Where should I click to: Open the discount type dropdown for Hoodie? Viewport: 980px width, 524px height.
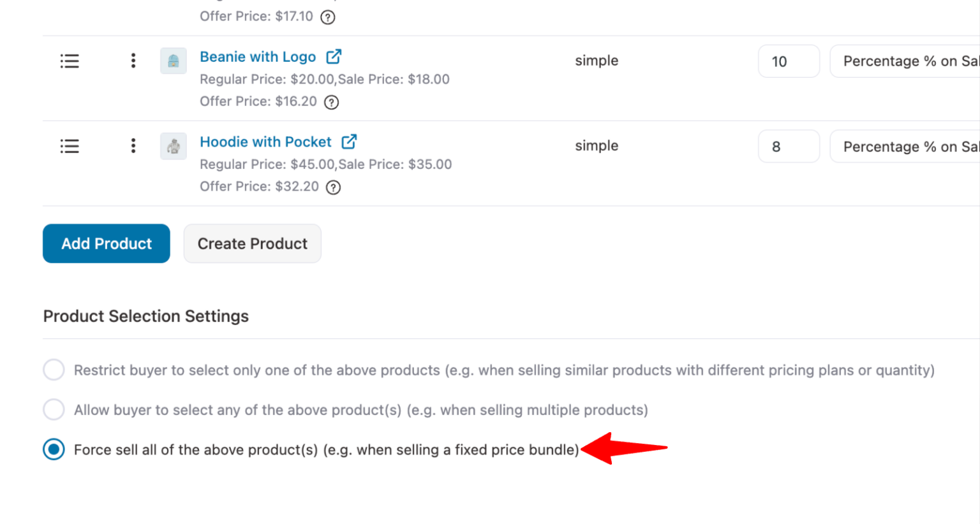click(x=912, y=146)
